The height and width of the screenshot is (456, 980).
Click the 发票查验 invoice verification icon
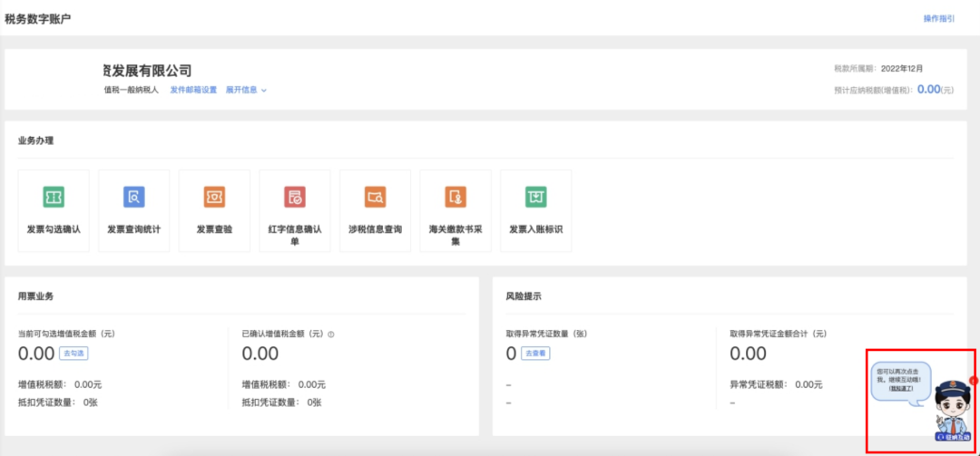tap(214, 197)
